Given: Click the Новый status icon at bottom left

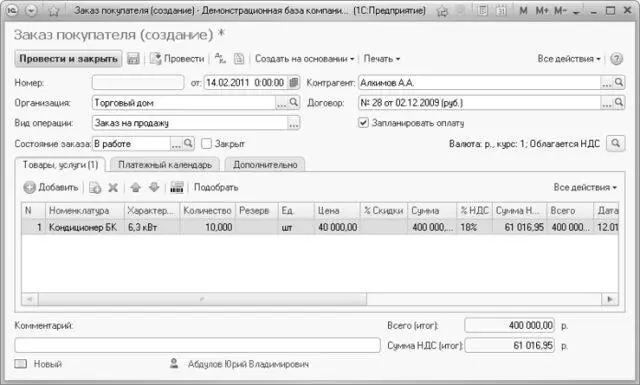Looking at the screenshot, I should [x=20, y=364].
